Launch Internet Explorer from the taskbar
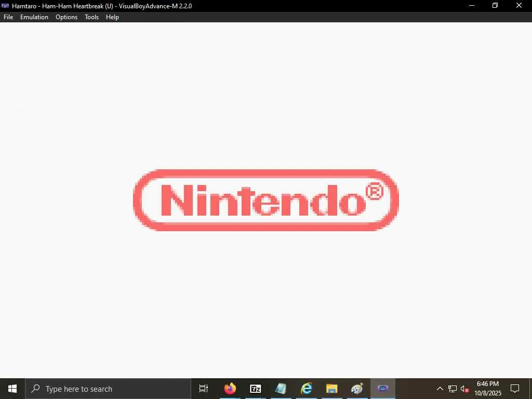Screen dimensions: 532x399 pyautogui.click(x=307, y=389)
